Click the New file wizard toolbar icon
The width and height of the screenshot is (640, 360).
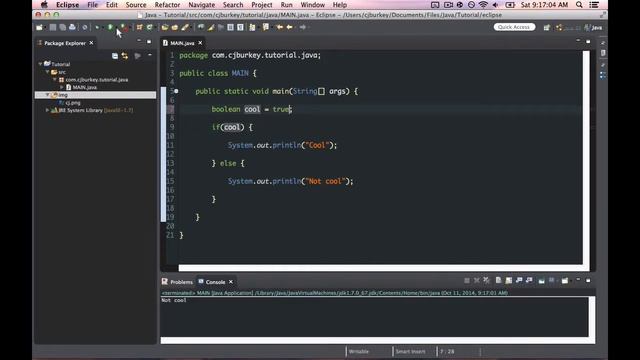pyautogui.click(x=39, y=27)
